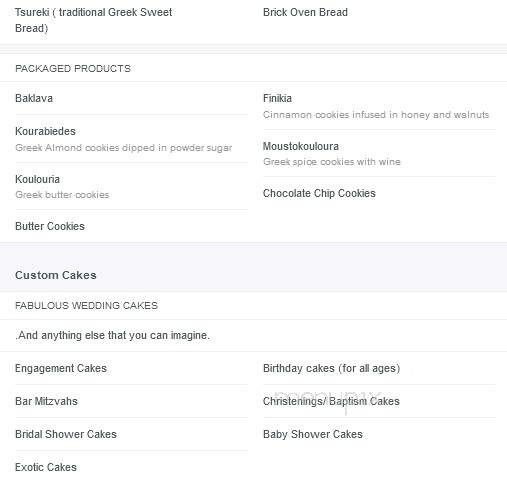Click the Fabulous Wedding Cakes header

coord(86,306)
